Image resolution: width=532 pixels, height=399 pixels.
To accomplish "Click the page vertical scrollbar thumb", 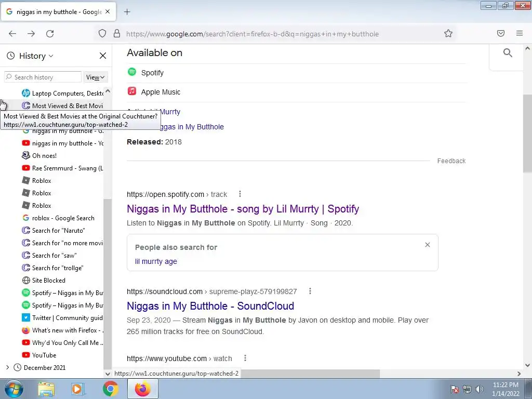I will click(x=527, y=134).
